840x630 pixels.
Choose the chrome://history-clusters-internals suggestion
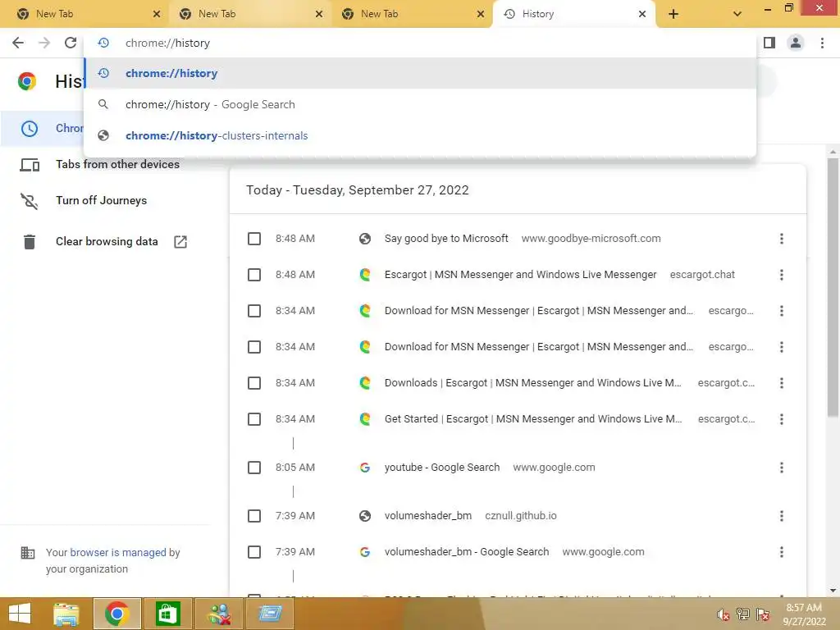click(x=421, y=135)
